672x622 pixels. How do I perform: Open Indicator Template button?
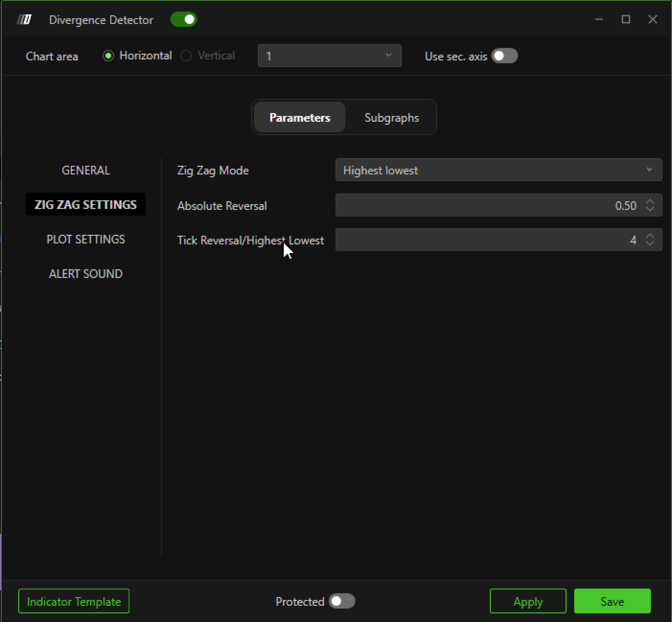click(74, 601)
